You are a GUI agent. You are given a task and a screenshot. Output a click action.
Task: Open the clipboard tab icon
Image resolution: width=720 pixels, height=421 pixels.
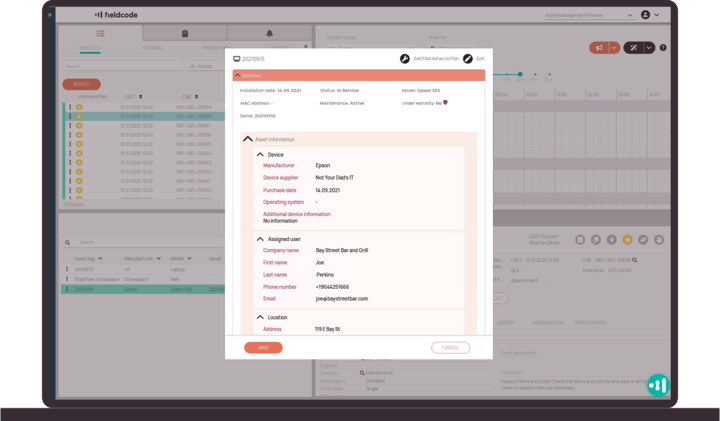185,34
